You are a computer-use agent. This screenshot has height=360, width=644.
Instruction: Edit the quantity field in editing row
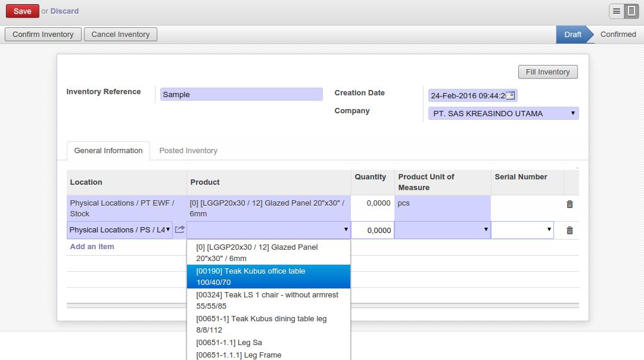click(x=372, y=230)
